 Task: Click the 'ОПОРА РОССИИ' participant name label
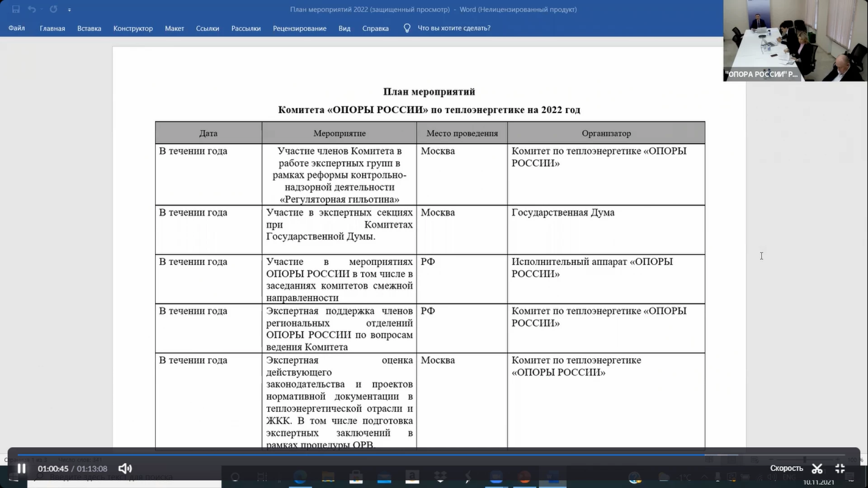point(762,74)
